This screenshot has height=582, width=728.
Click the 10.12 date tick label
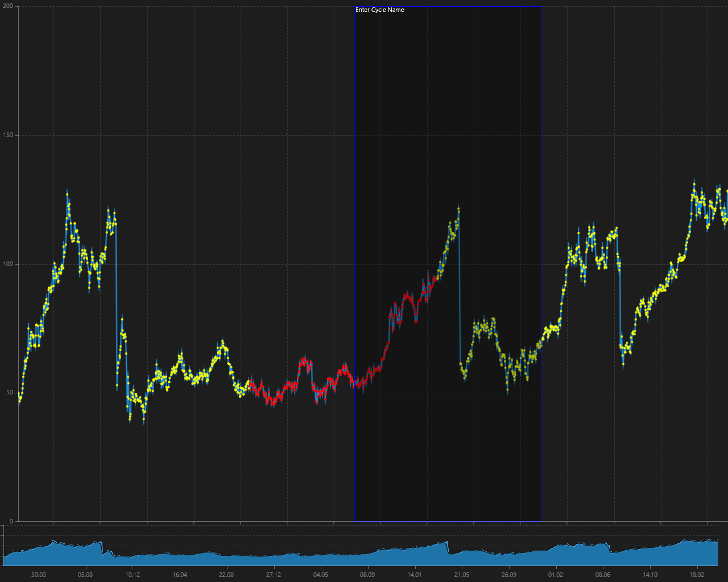tap(133, 575)
